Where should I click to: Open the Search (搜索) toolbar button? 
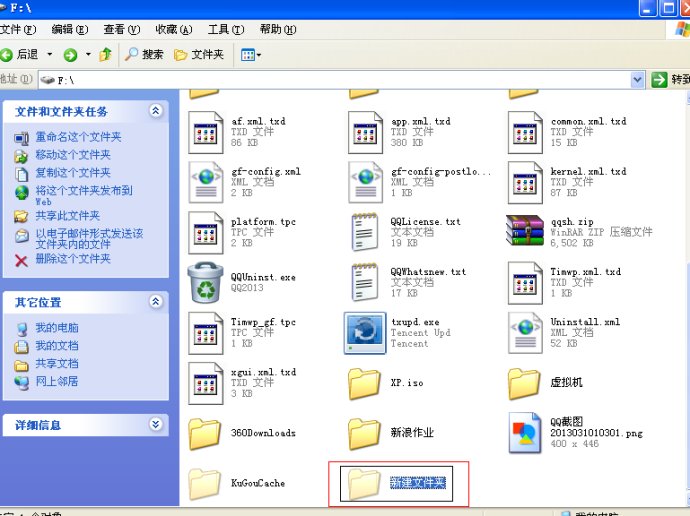click(144, 55)
